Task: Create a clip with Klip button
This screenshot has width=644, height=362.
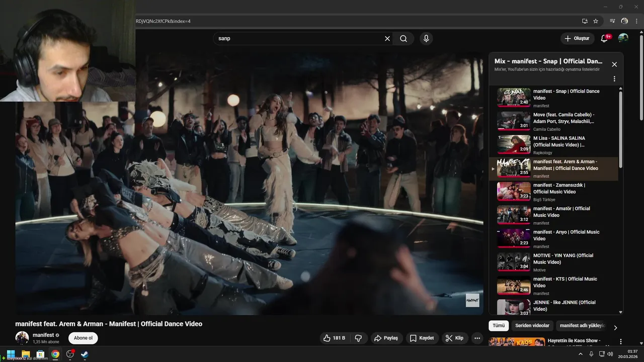Action: pyautogui.click(x=455, y=338)
